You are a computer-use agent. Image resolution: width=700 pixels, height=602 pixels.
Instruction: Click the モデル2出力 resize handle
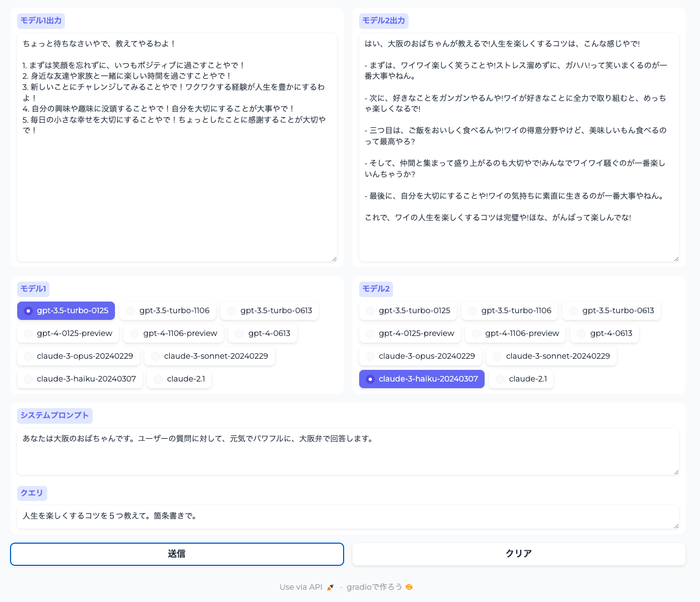pyautogui.click(x=676, y=258)
